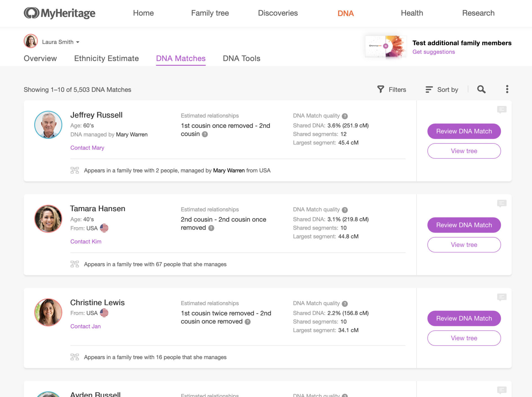The image size is (532, 397).
Task: Click USA flag icon beside Tamara Hansen
Action: point(104,228)
